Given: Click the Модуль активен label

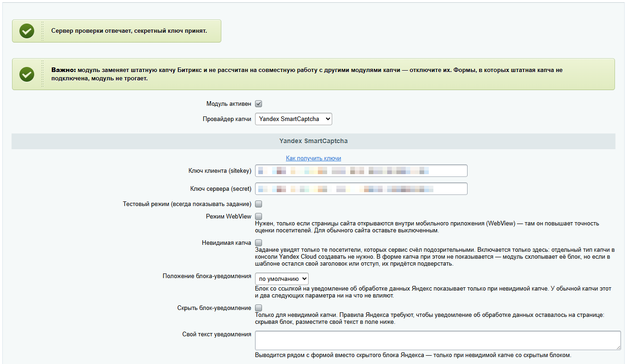Looking at the screenshot, I should pyautogui.click(x=229, y=104).
